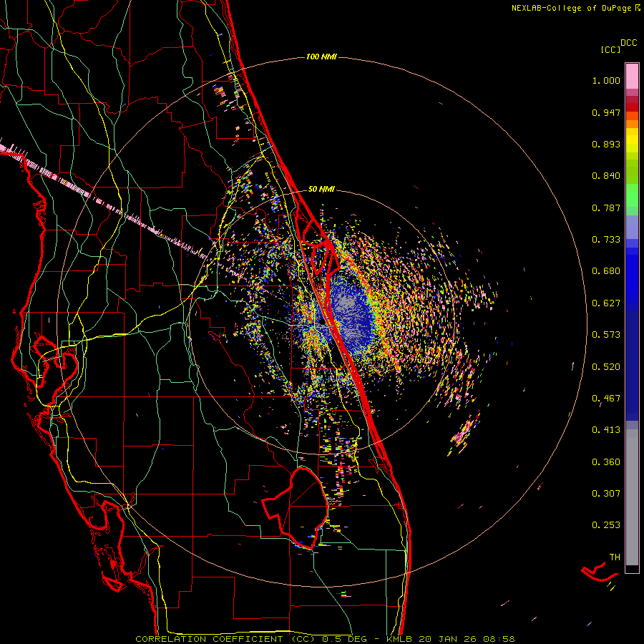The height and width of the screenshot is (644, 644).
Task: Click the 20 JAN 26 date text
Action: coord(448,639)
